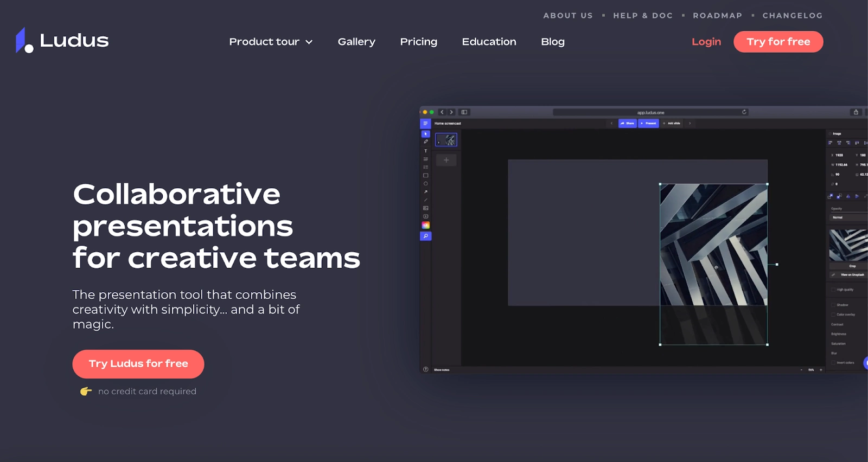
Task: Enable the High quality checkbox
Action: point(833,290)
